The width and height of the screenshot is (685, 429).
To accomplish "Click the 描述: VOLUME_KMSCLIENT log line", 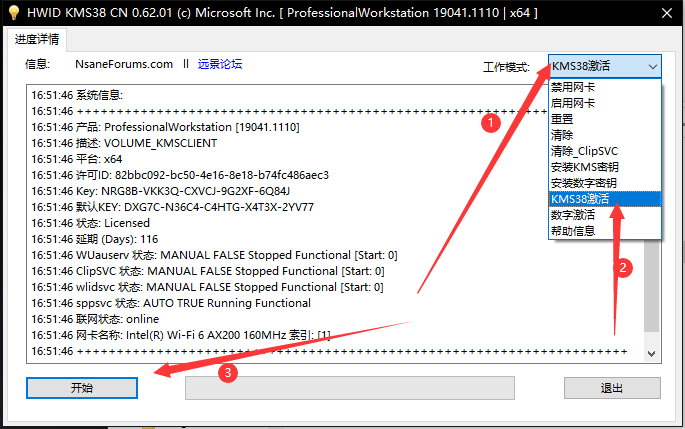I will 124,143.
